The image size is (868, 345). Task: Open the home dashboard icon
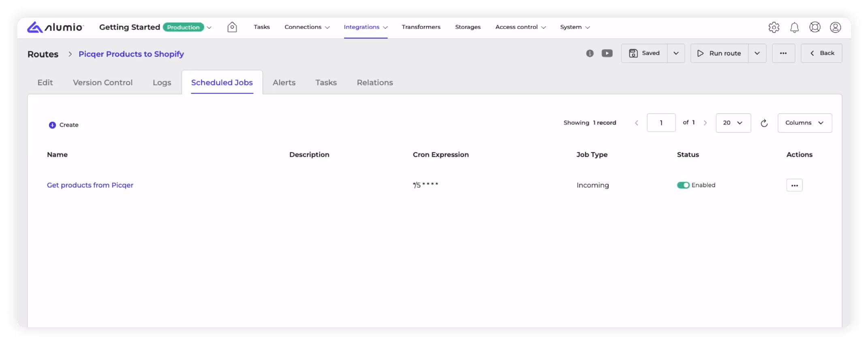tap(232, 27)
